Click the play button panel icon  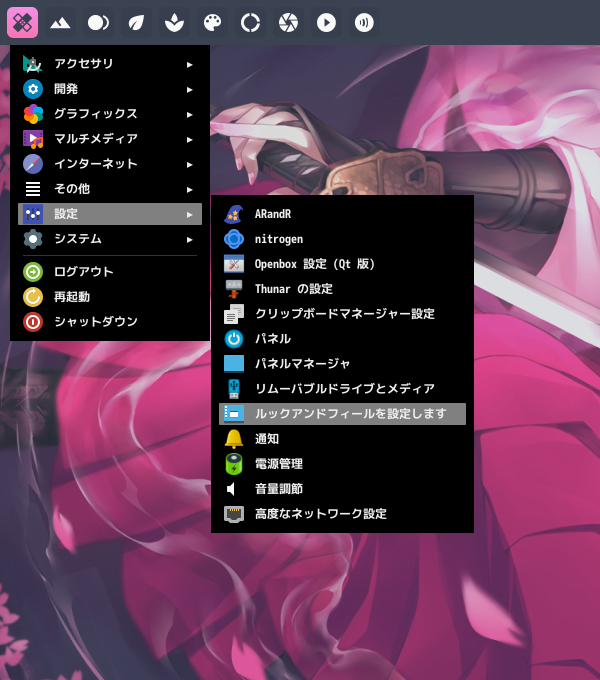326,23
